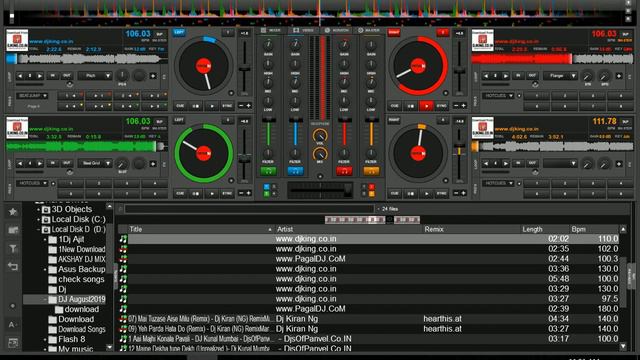Click the folder icon in browser sidebar
Screen dimensions: 640x360
(x=13, y=230)
